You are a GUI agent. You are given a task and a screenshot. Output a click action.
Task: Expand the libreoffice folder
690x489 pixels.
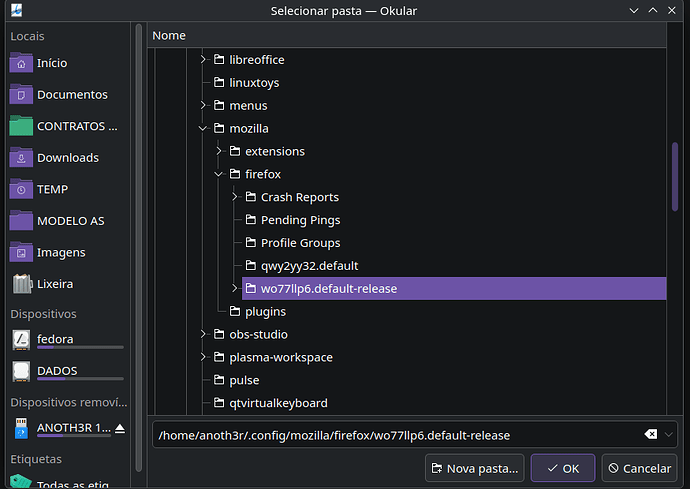click(203, 59)
